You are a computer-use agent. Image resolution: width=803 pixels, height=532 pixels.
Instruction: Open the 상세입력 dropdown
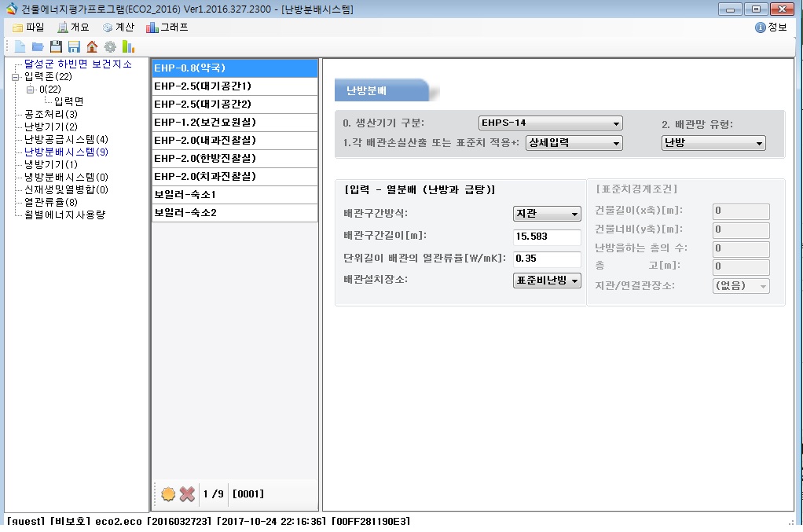574,143
